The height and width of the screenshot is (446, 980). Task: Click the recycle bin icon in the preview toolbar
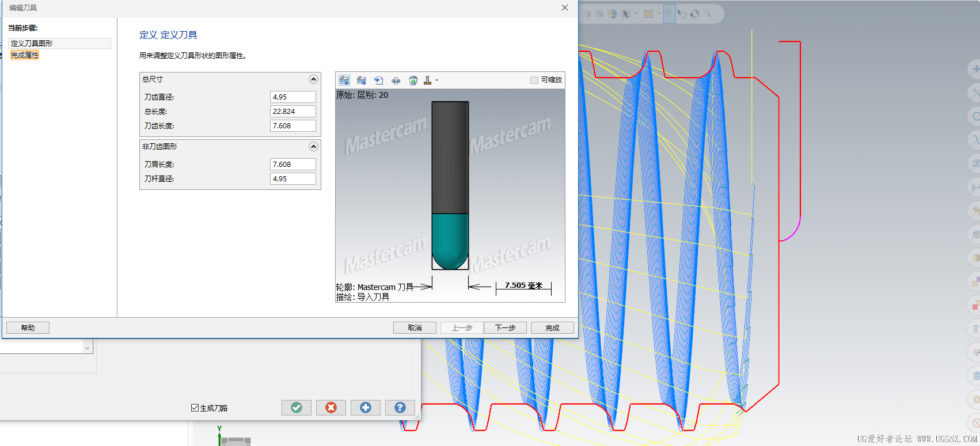(413, 81)
